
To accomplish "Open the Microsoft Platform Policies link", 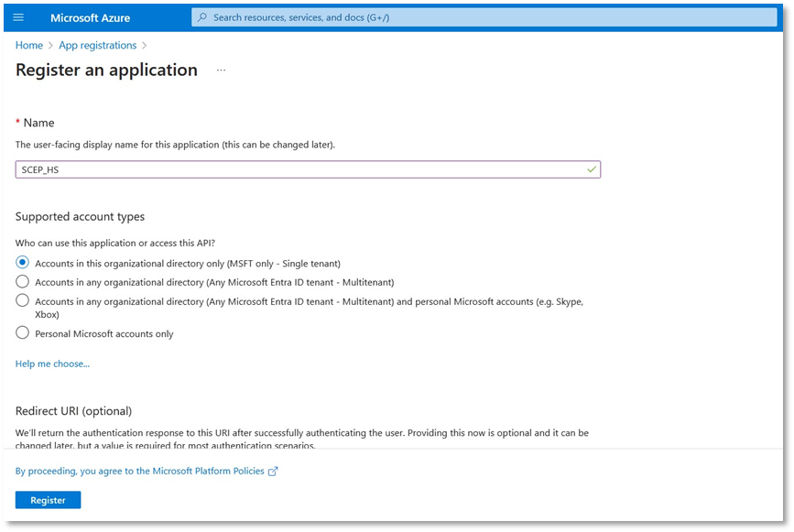I will pos(139,472).
